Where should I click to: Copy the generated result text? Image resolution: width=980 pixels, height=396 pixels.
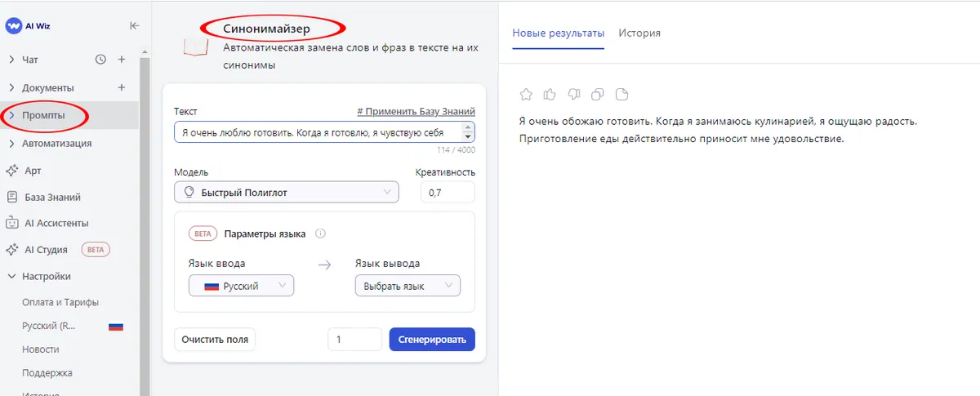(x=598, y=94)
